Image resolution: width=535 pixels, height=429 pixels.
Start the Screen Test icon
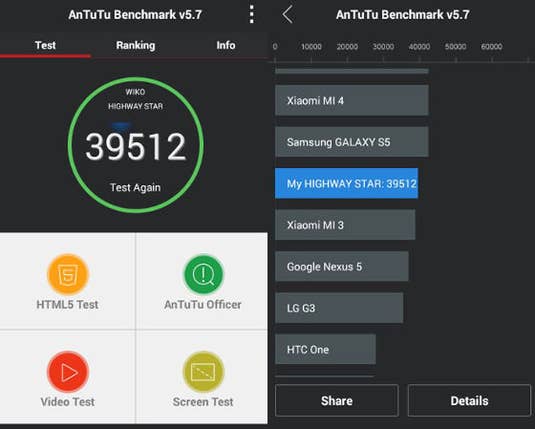pyautogui.click(x=203, y=372)
